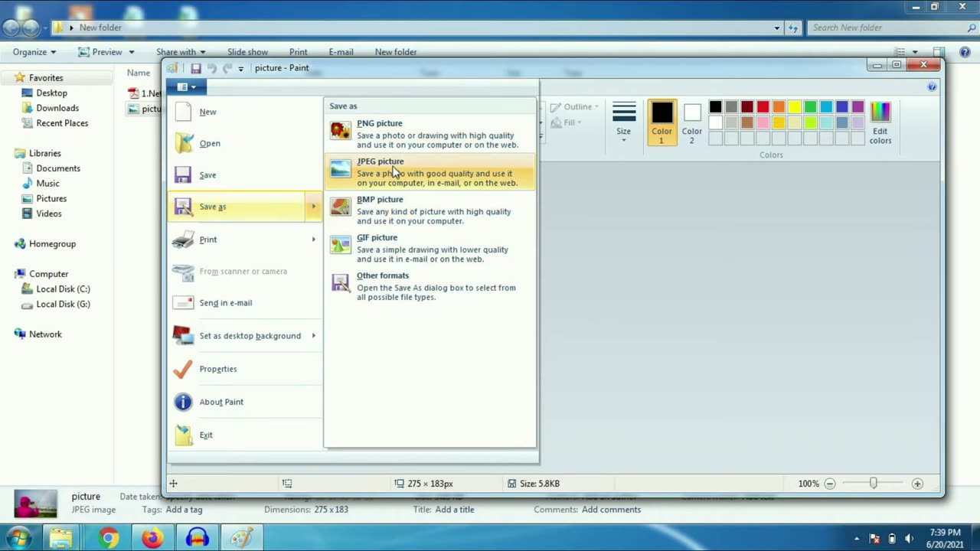
Task: Click the Open folder icon
Action: [184, 143]
